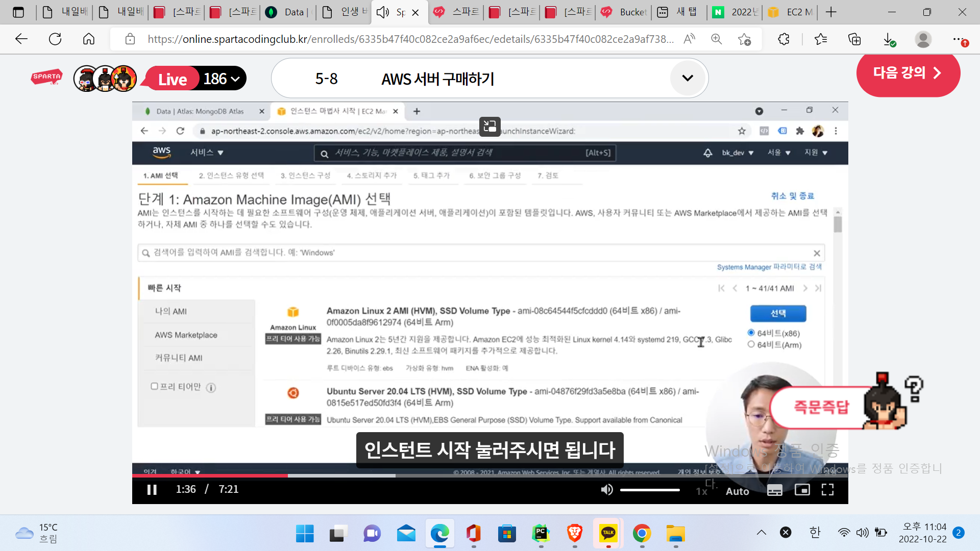Pause the lecture video

pos(152,490)
